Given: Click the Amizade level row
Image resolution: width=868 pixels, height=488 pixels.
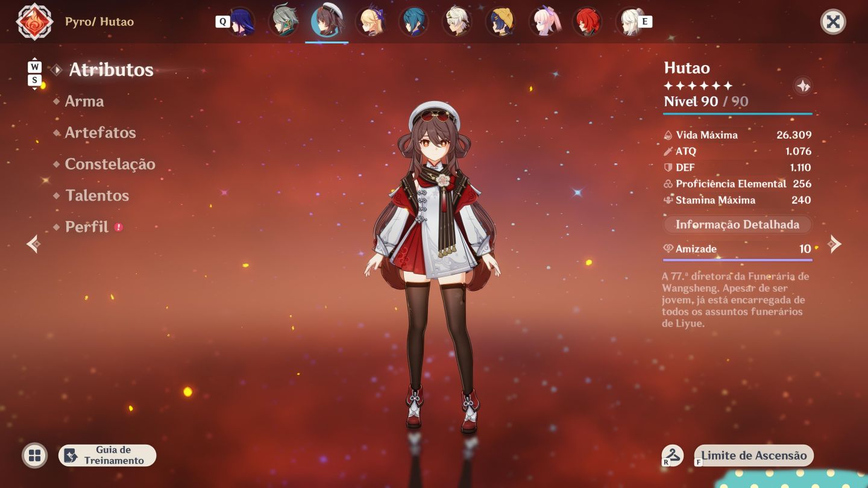Looking at the screenshot, I should click(x=737, y=249).
